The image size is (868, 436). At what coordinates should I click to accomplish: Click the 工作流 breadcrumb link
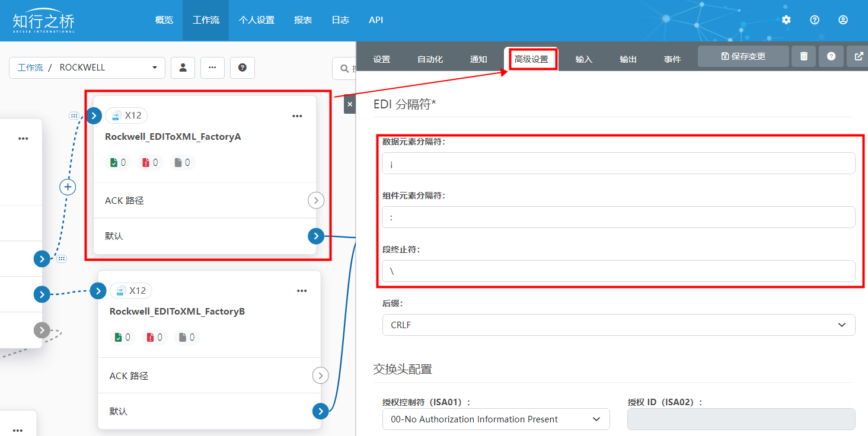coord(30,68)
